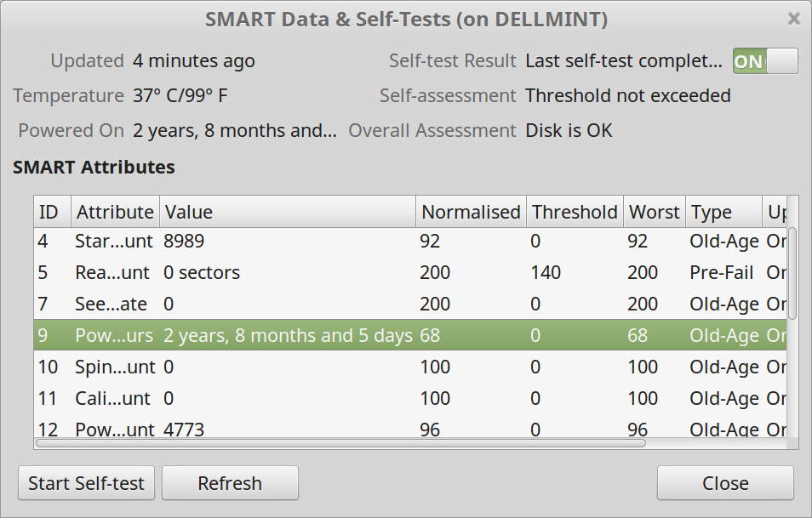Toggle SMART enabled switch off
This screenshot has width=812, height=518.
coord(764,61)
